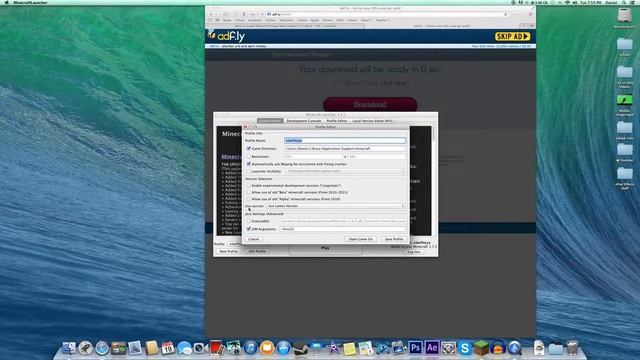Open Finder from the dock
The image size is (640, 360).
[x=69, y=348]
